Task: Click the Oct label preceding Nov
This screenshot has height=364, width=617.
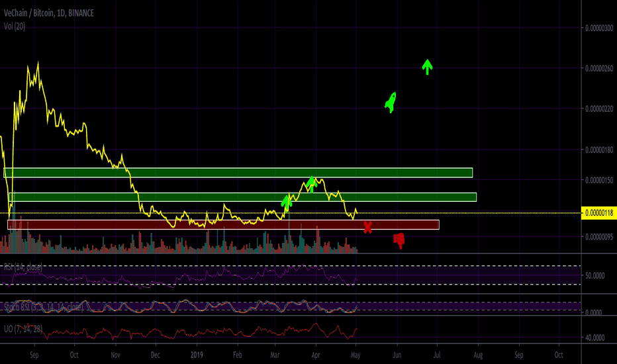Action: tap(74, 355)
